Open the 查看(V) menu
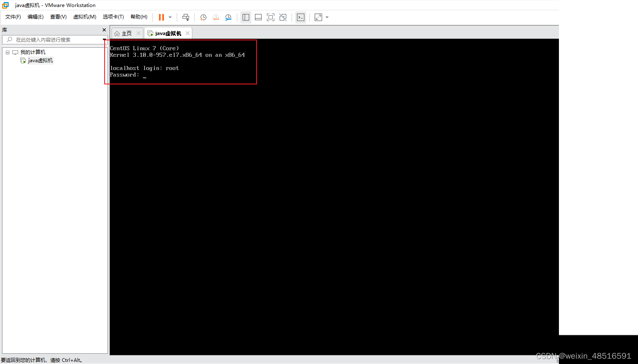Viewport: 638px width, 364px height. [x=58, y=17]
